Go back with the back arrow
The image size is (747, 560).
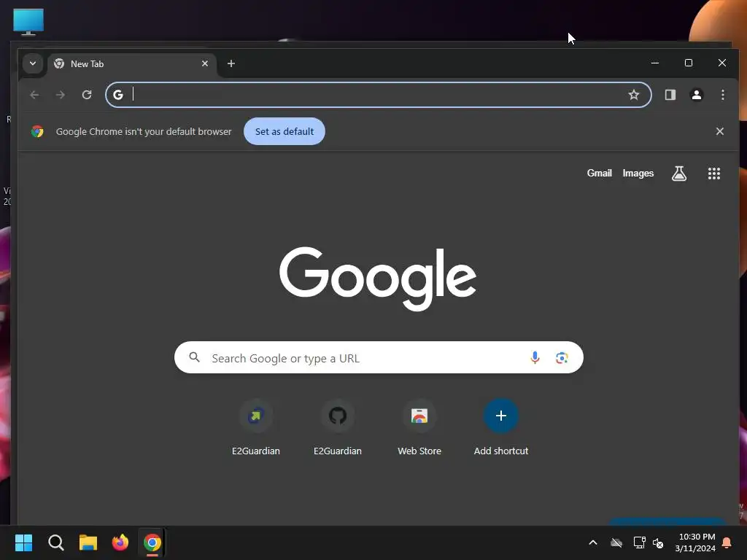point(34,95)
